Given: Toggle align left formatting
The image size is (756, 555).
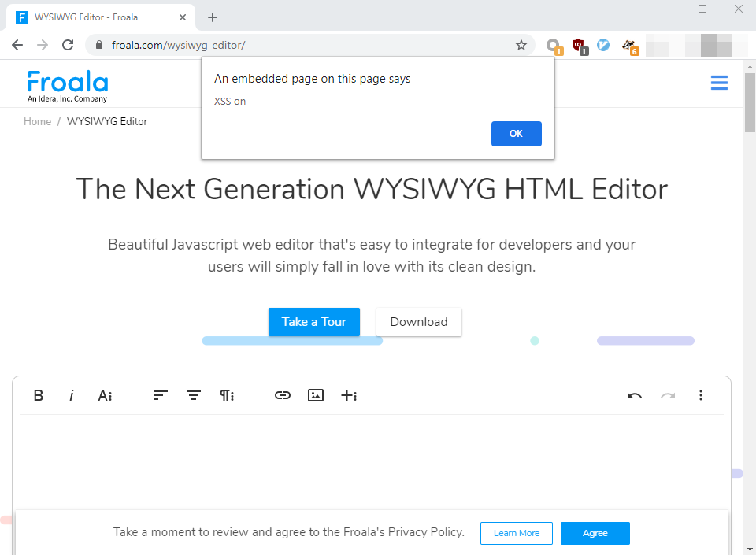Looking at the screenshot, I should 160,395.
